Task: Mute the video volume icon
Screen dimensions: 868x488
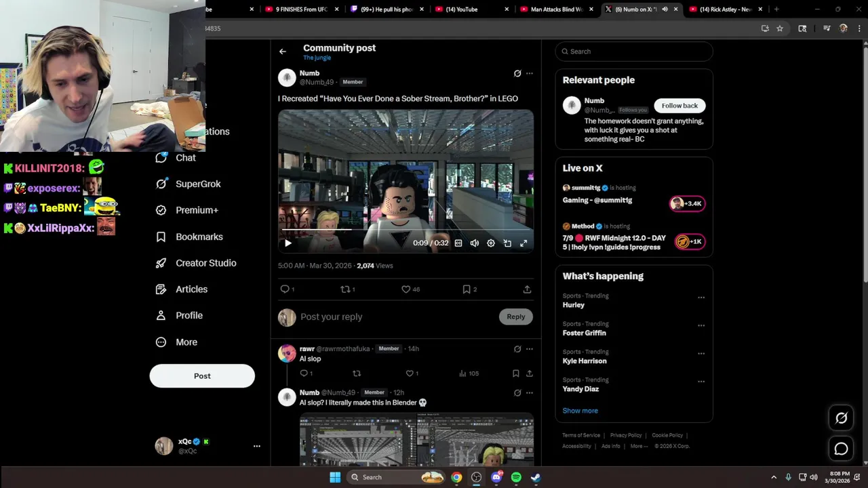Action: (475, 243)
